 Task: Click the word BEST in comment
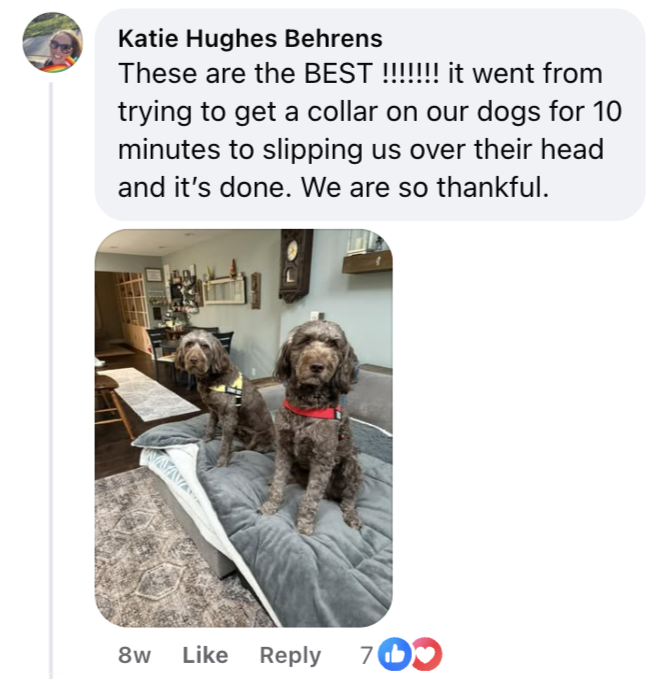pyautogui.click(x=338, y=73)
